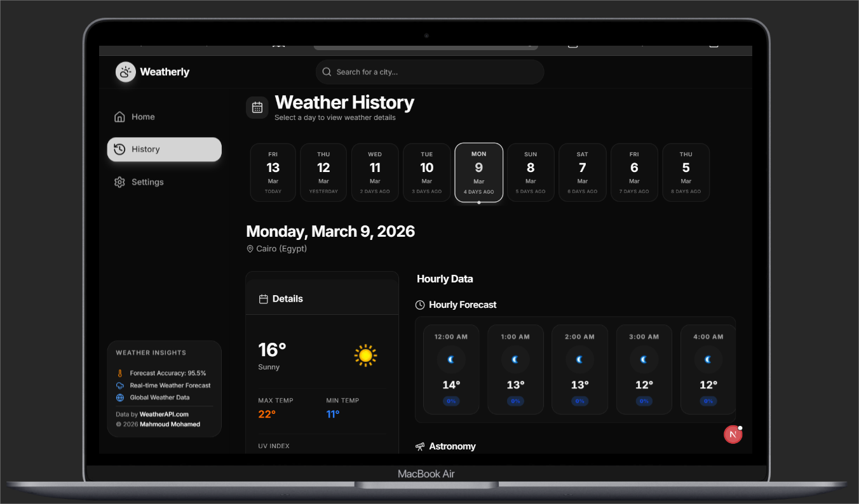Pick the Thursday 5 Mar date card
859x504 pixels.
pyautogui.click(x=686, y=173)
